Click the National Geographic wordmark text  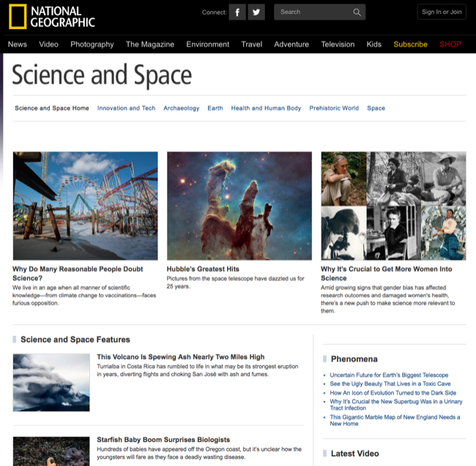coord(62,17)
